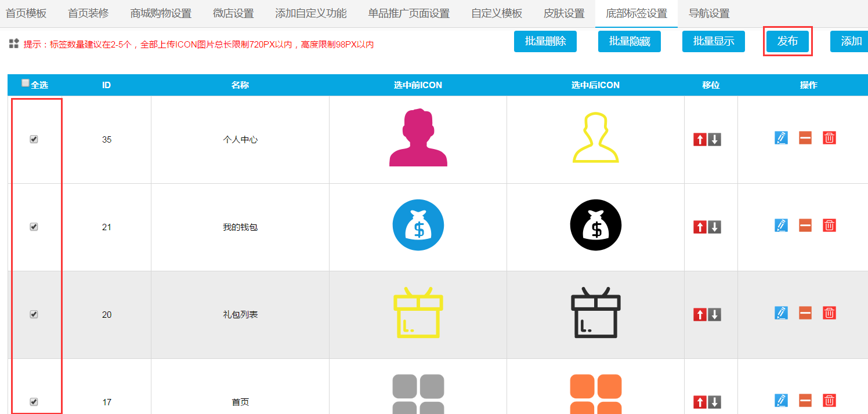The width and height of the screenshot is (868, 414).
Task: Click the 礼包列表 name cell
Action: point(240,315)
